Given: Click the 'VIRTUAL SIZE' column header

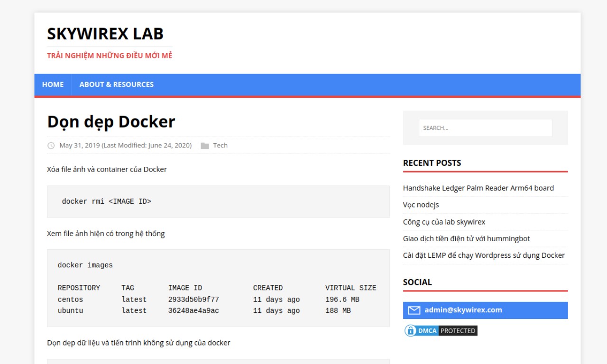Looking at the screenshot, I should pos(351,288).
